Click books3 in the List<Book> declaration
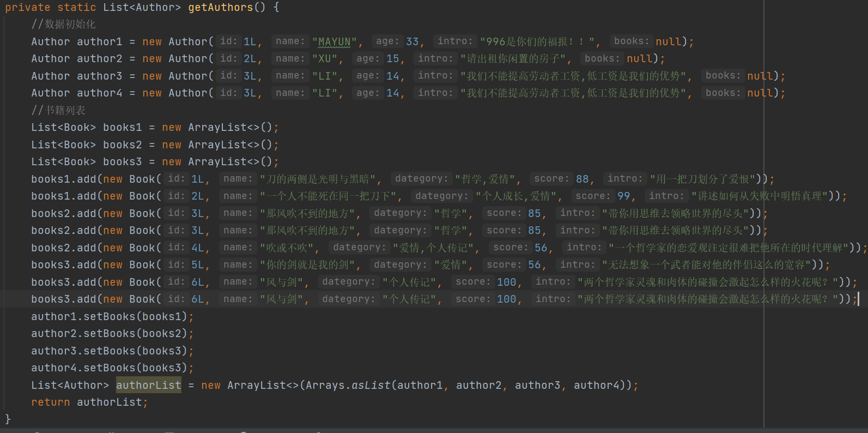Screen dimensions: 868x433 (x=123, y=162)
